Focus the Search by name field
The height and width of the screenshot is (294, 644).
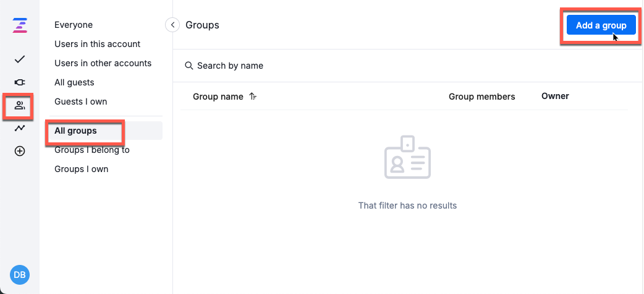point(409,66)
